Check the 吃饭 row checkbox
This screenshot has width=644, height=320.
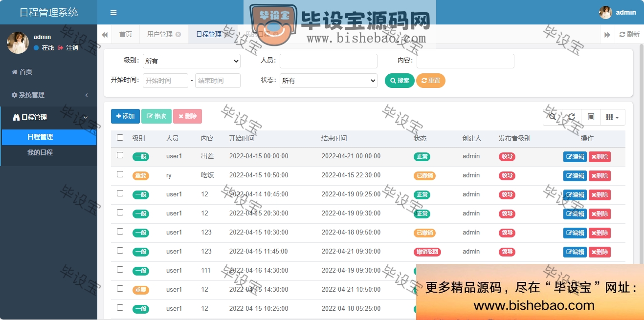tap(120, 174)
